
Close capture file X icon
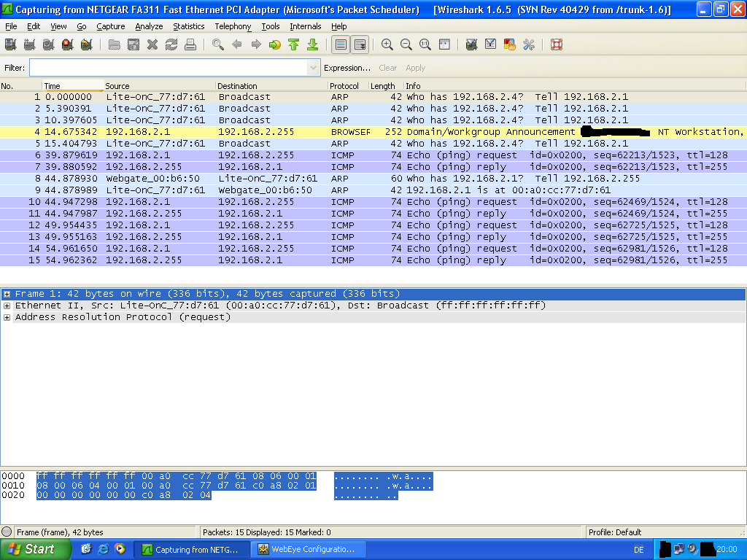point(152,44)
